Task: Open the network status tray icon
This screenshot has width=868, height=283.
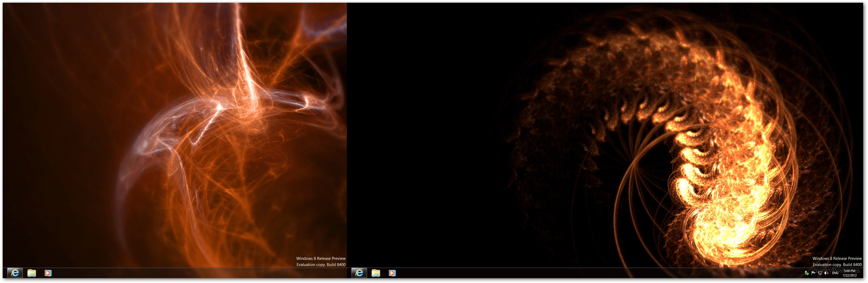Action: [820, 274]
